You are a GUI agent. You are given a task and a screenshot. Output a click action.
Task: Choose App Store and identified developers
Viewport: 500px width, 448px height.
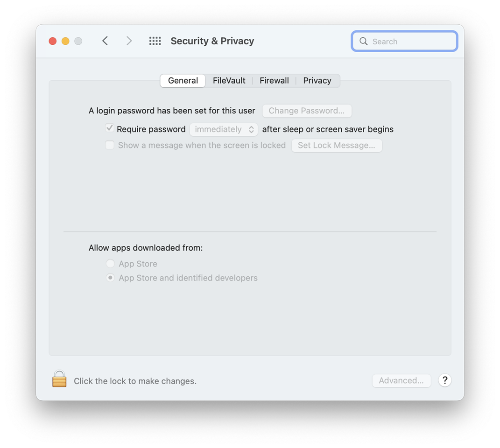point(110,278)
